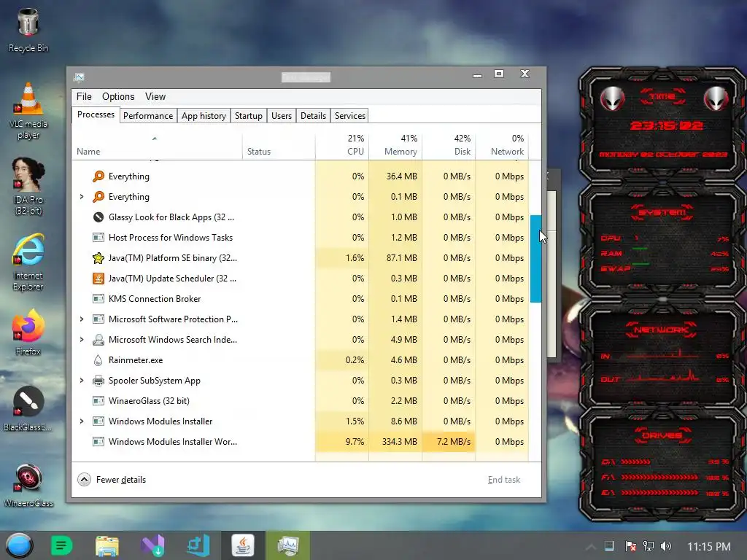Open File Explorer from the taskbar
The width and height of the screenshot is (747, 560).
(107, 545)
